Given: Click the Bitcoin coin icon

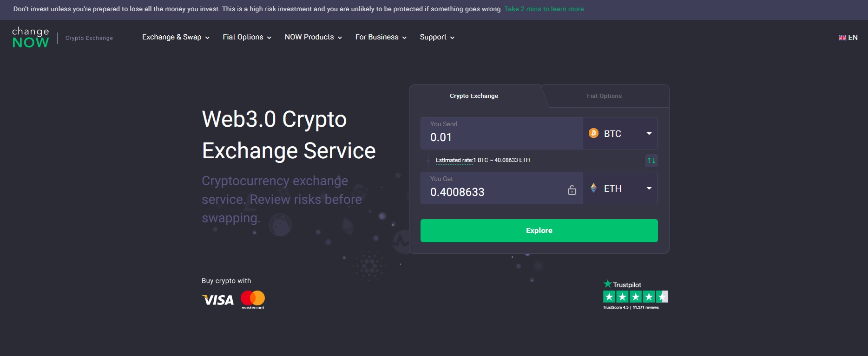Looking at the screenshot, I should pos(593,133).
